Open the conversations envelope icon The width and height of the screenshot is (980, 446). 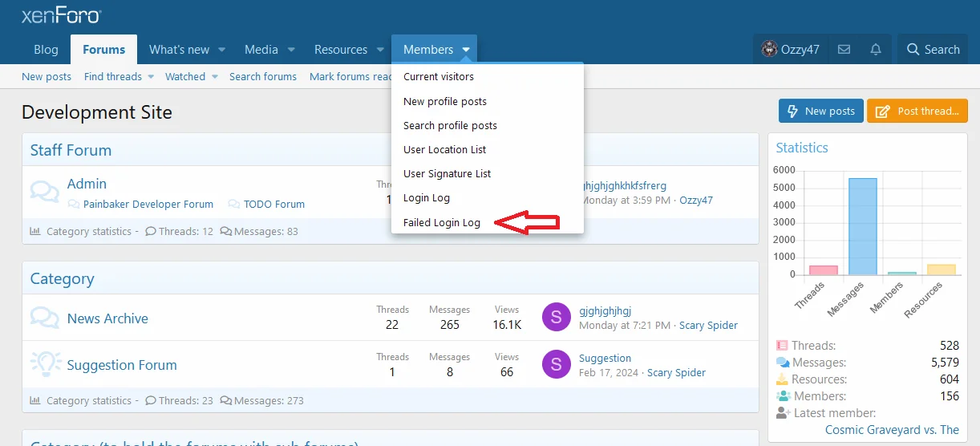(x=844, y=50)
